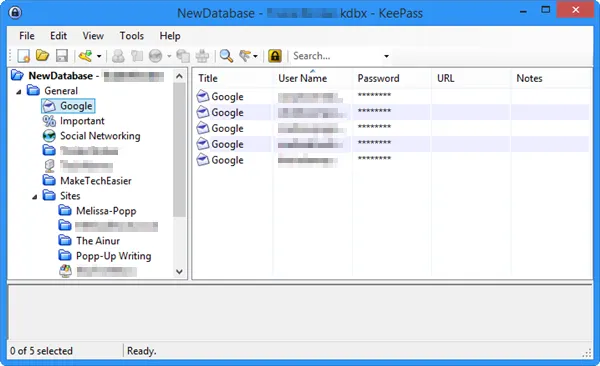The width and height of the screenshot is (600, 366).
Task: Click the Find magnifier icon
Action: tap(226, 56)
